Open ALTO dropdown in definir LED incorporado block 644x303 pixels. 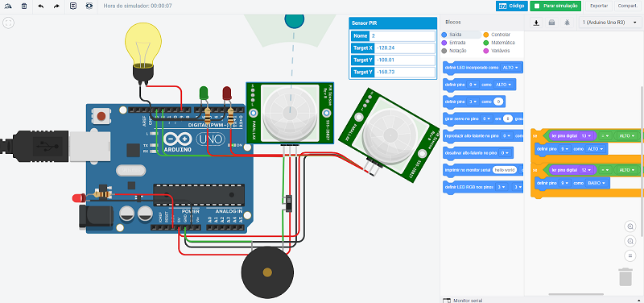pyautogui.click(x=510, y=68)
